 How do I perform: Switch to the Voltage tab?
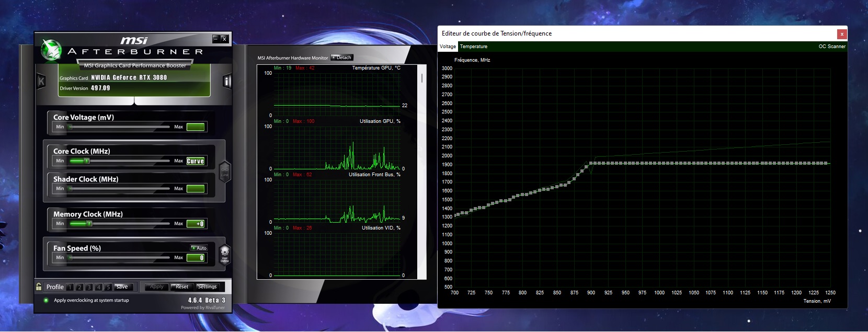(448, 47)
